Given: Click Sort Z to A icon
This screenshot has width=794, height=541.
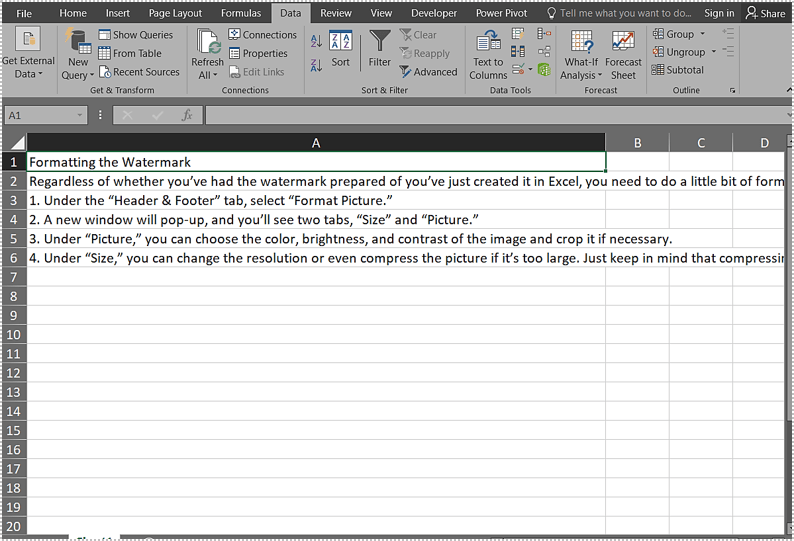Looking at the screenshot, I should click(316, 65).
